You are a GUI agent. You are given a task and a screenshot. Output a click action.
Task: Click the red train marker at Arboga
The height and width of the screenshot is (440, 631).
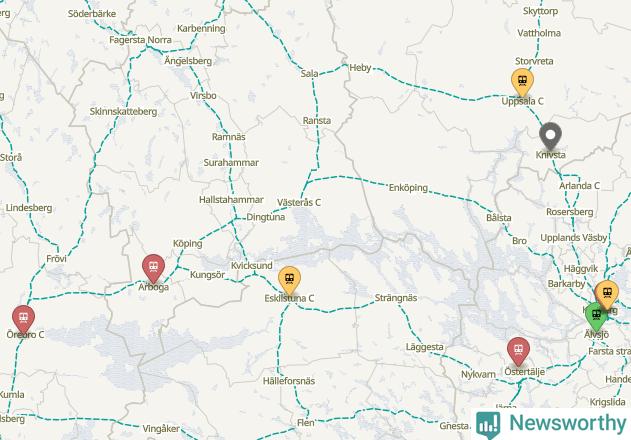point(153,268)
